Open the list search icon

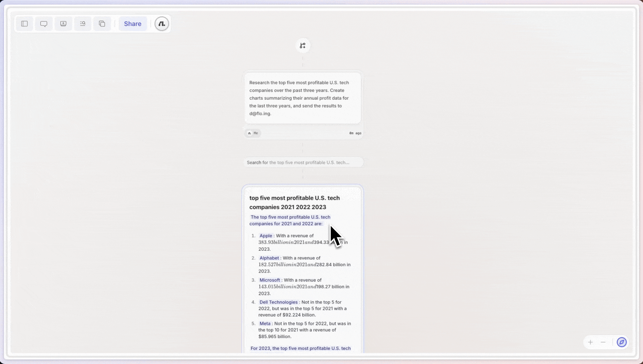click(x=83, y=24)
